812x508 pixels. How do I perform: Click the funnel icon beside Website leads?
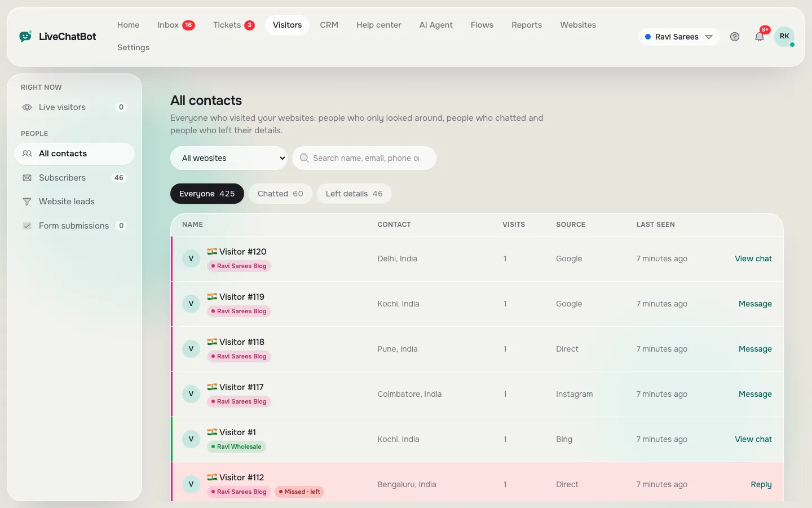coord(27,202)
